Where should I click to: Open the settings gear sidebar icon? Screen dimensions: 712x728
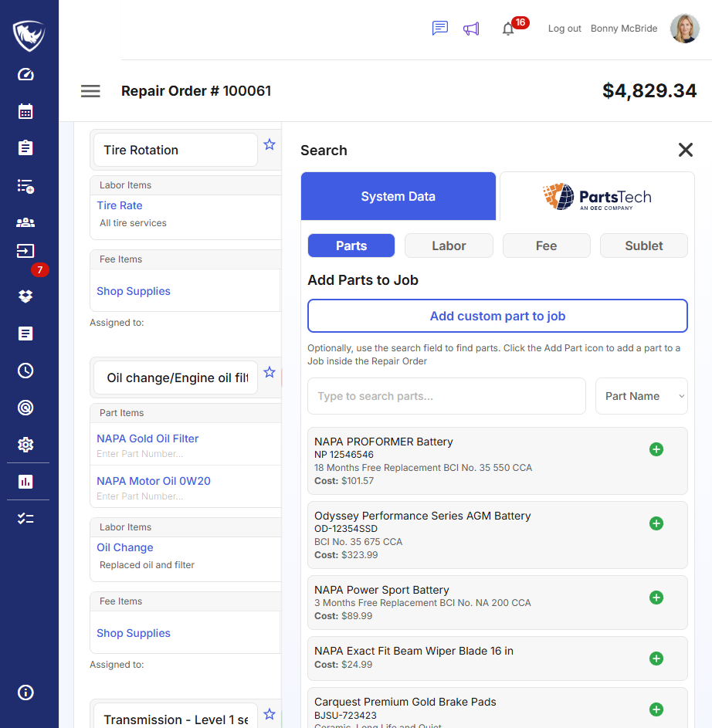[25, 445]
